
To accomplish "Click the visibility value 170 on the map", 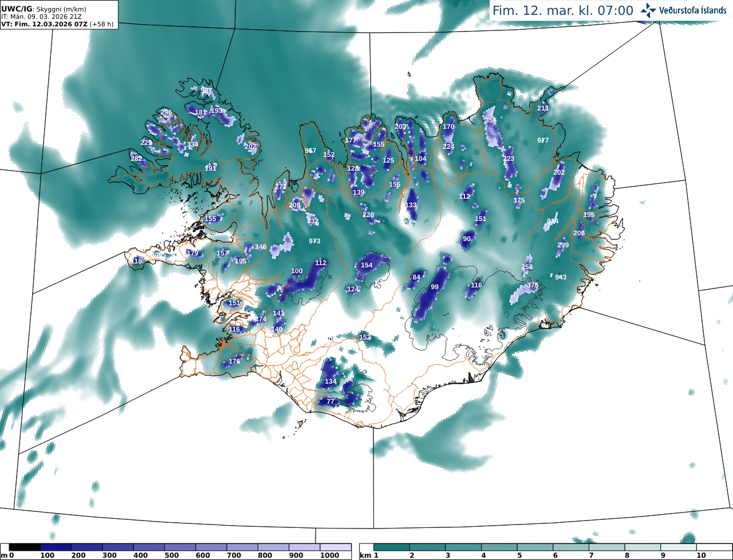I will pyautogui.click(x=448, y=127).
